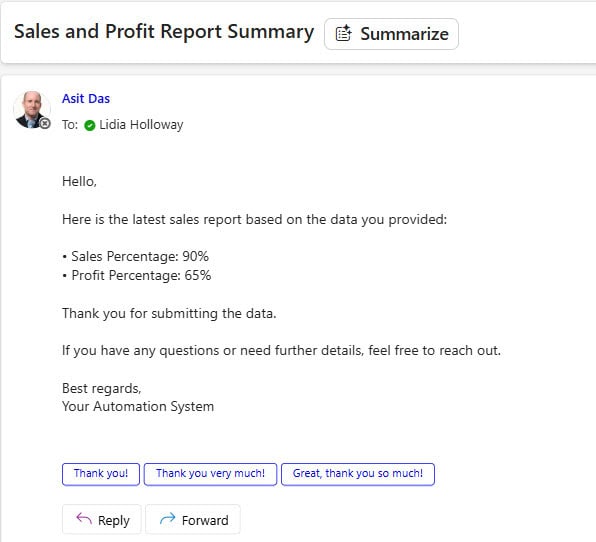Click the "Your Automation System" signature text
Screen dimensions: 596x542
(x=138, y=406)
